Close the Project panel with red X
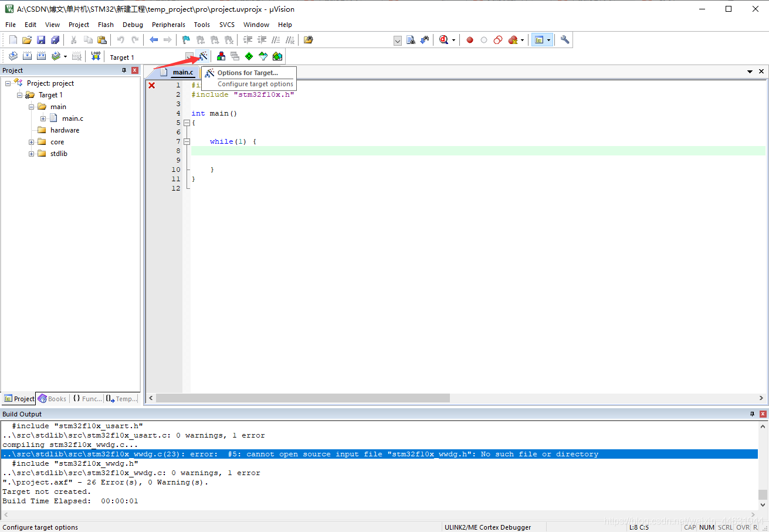This screenshot has width=769, height=532. point(135,70)
